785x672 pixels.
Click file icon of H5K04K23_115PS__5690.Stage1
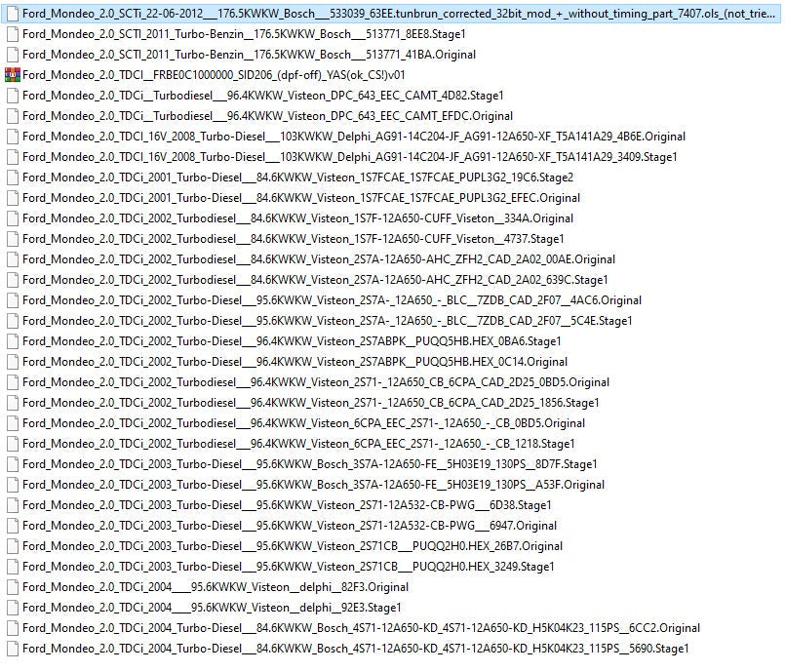[12, 649]
